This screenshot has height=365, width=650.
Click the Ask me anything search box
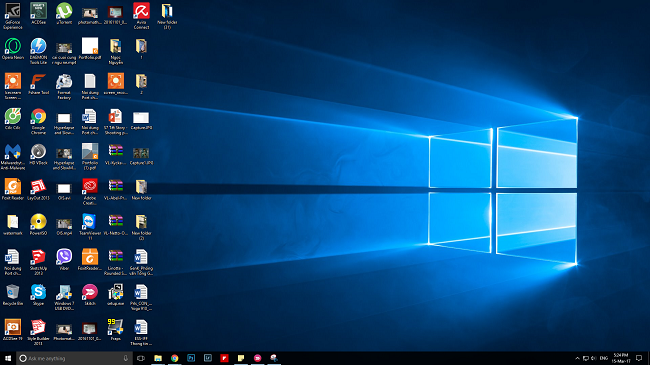point(74,358)
